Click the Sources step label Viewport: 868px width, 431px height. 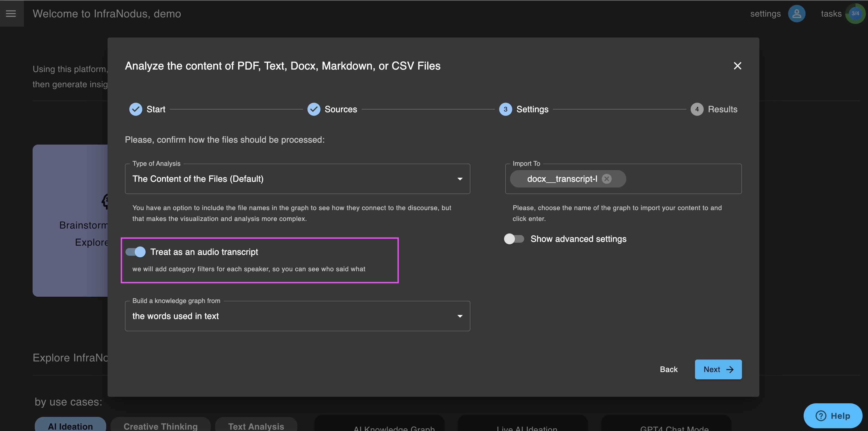341,109
